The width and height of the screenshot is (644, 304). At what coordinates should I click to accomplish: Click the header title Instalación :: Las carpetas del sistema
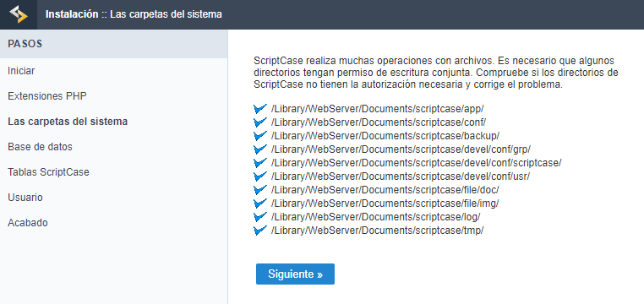click(x=134, y=14)
